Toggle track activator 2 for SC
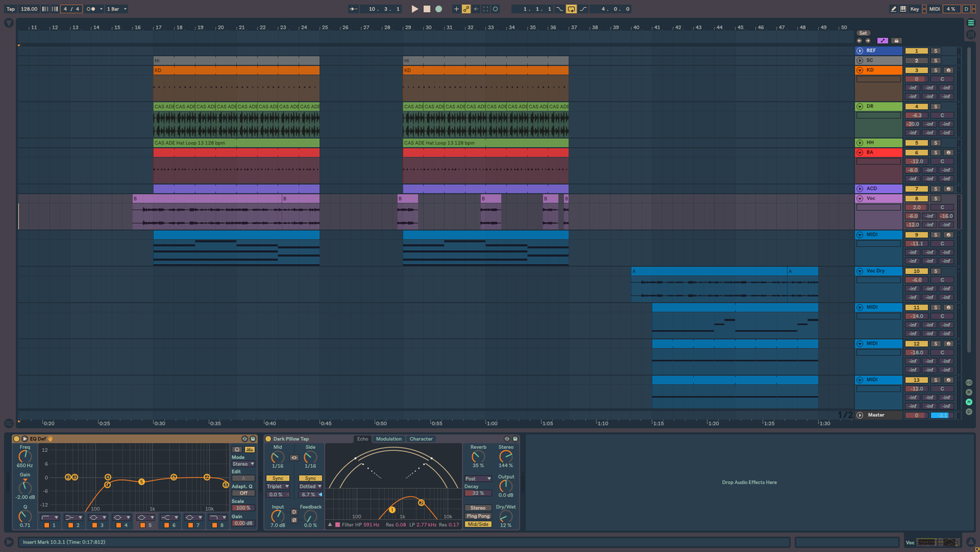 pos(916,61)
